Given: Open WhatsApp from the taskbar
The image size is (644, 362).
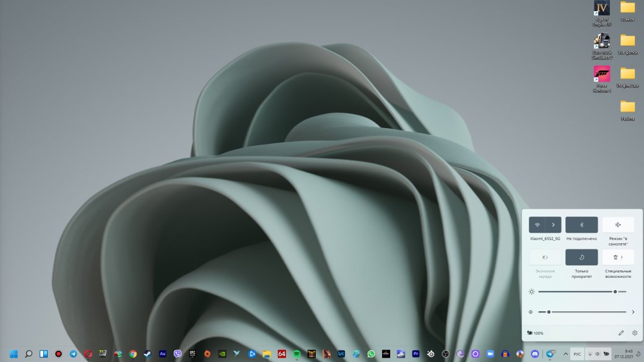Looking at the screenshot, I should point(371,354).
